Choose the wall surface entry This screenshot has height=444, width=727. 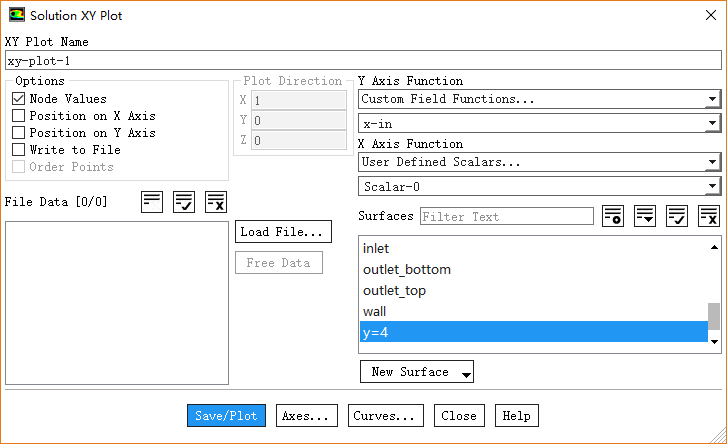click(x=375, y=311)
